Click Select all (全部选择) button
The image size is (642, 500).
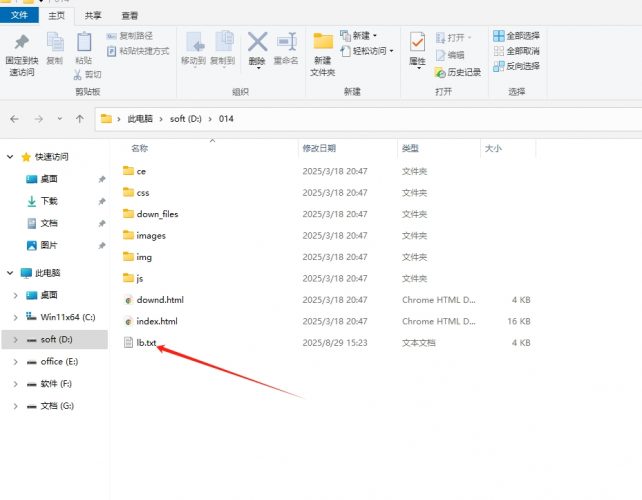point(516,35)
